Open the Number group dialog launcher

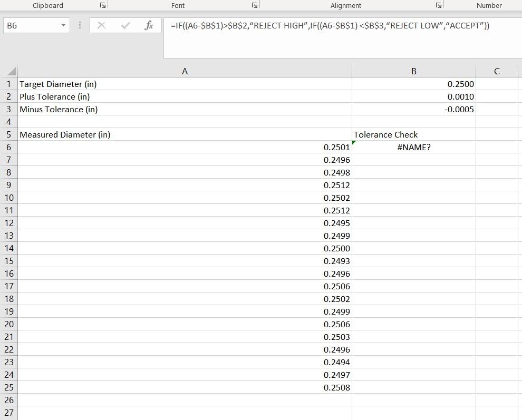519,5
